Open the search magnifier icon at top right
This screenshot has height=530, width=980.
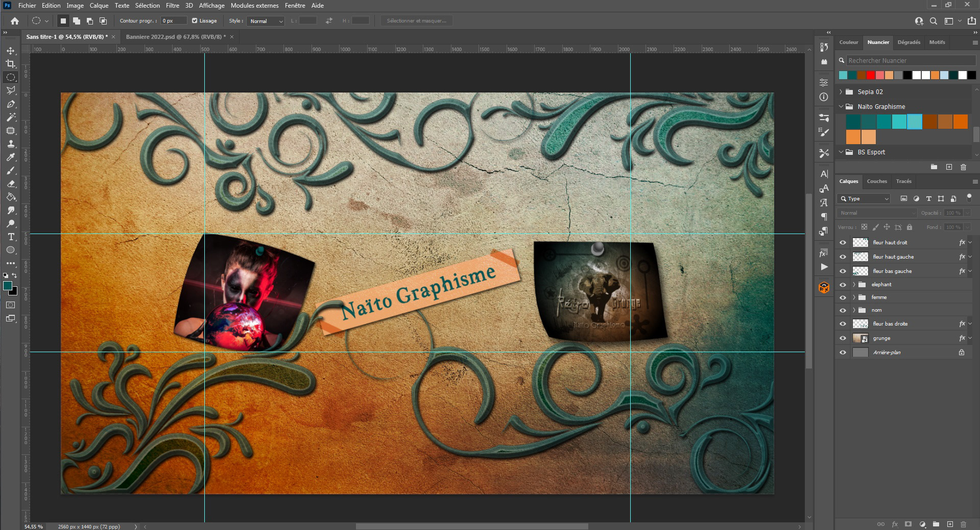point(934,21)
